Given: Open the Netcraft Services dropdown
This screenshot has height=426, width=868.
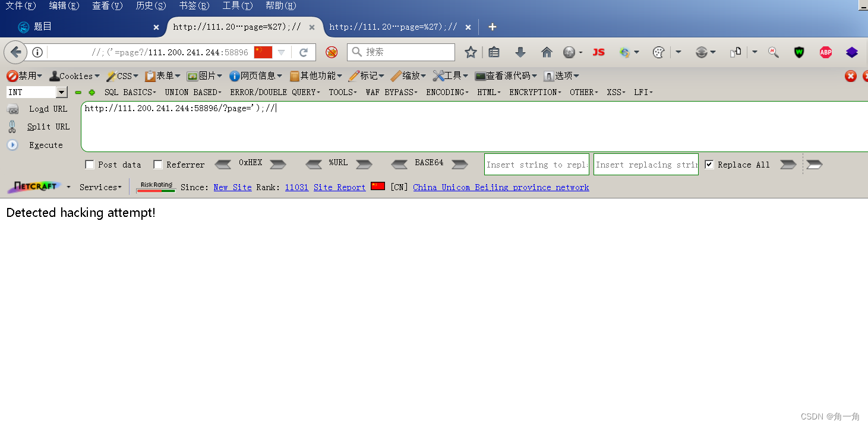Looking at the screenshot, I should click(100, 187).
